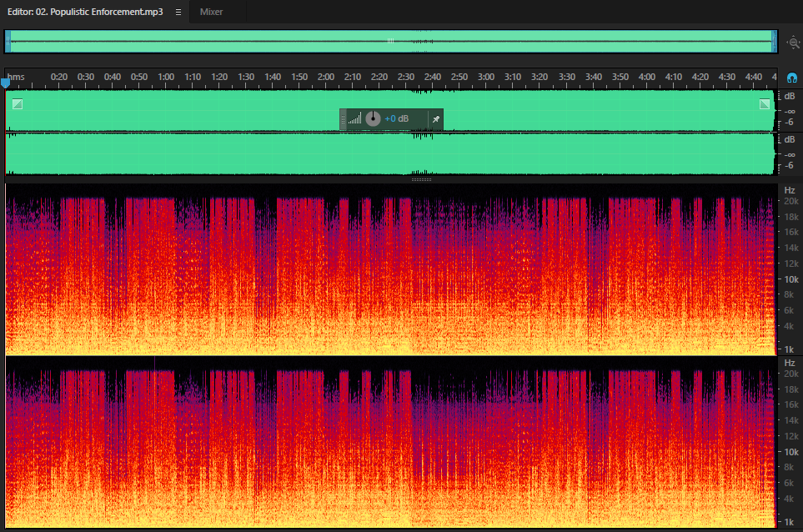The image size is (803, 532).
Task: Click the waveform and spectral display divider grip
Action: tap(421, 180)
